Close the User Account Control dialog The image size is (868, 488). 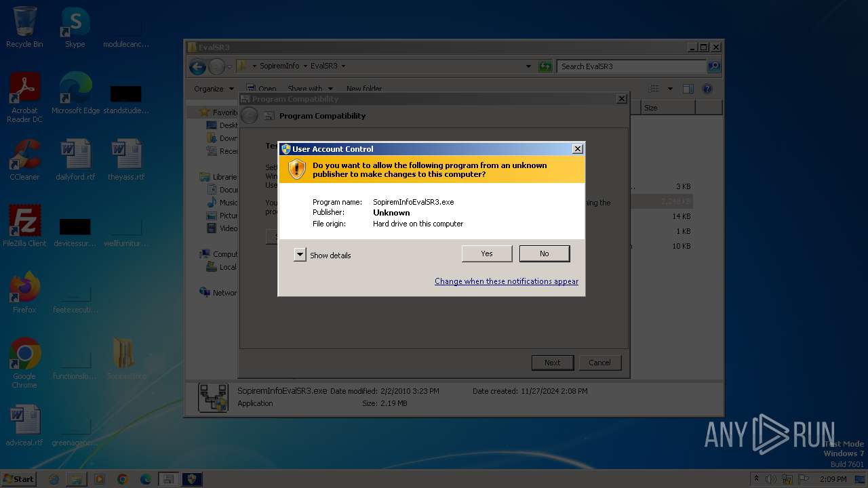pyautogui.click(x=578, y=149)
